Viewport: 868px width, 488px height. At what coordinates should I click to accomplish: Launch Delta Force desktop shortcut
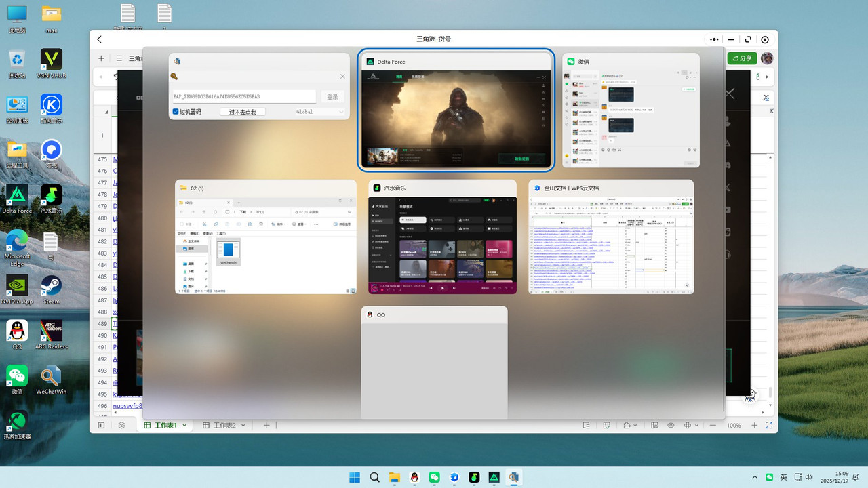point(17,199)
